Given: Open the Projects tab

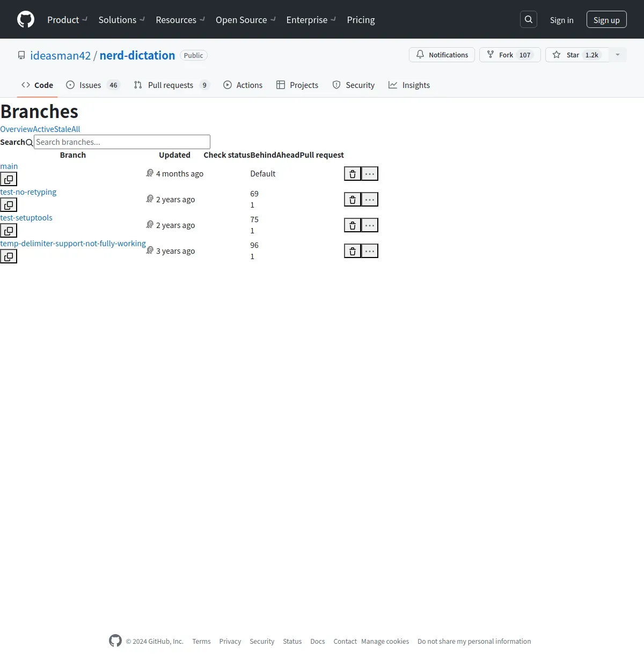Looking at the screenshot, I should (297, 85).
